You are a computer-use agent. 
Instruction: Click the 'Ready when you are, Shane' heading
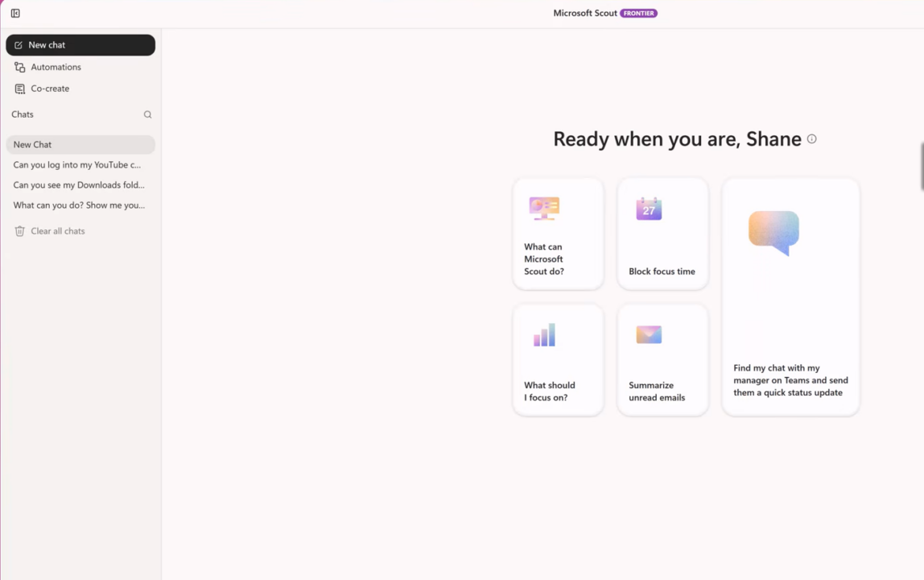coord(677,139)
